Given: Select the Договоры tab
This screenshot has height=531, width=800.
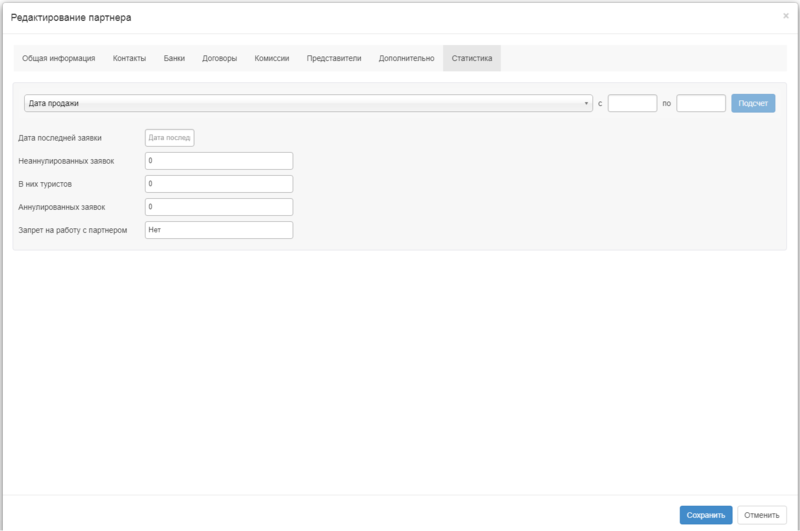Looking at the screenshot, I should pyautogui.click(x=220, y=58).
